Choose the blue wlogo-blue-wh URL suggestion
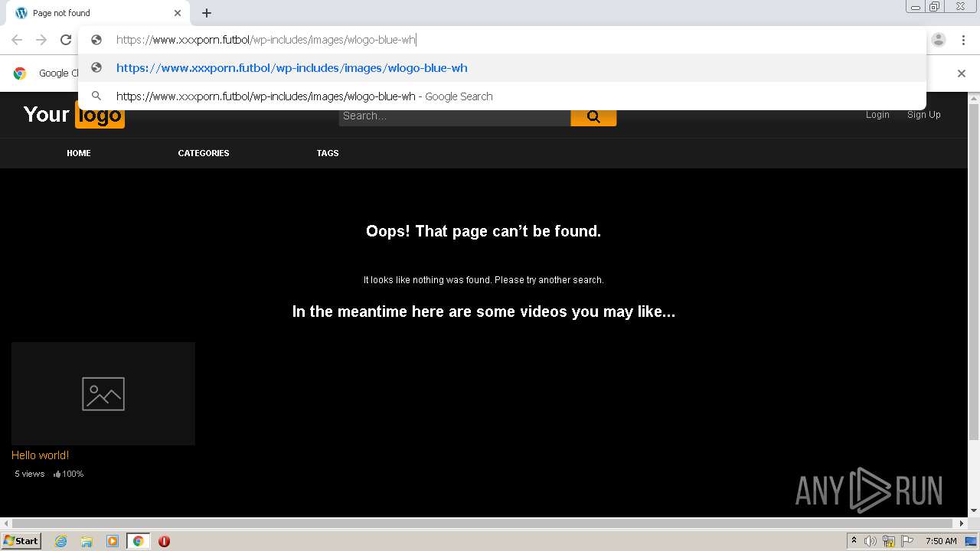The height and width of the screenshot is (551, 980). click(x=292, y=68)
